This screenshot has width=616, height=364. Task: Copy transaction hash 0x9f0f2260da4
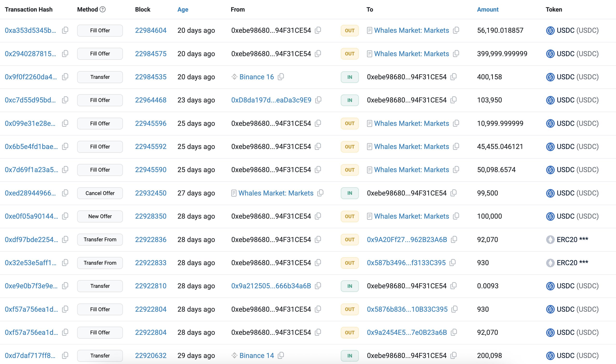[65, 77]
